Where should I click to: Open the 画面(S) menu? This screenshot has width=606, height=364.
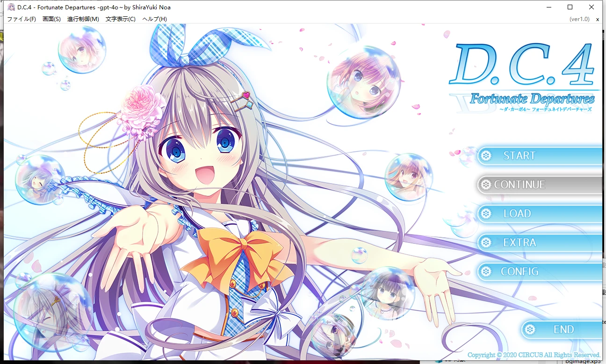pos(51,19)
